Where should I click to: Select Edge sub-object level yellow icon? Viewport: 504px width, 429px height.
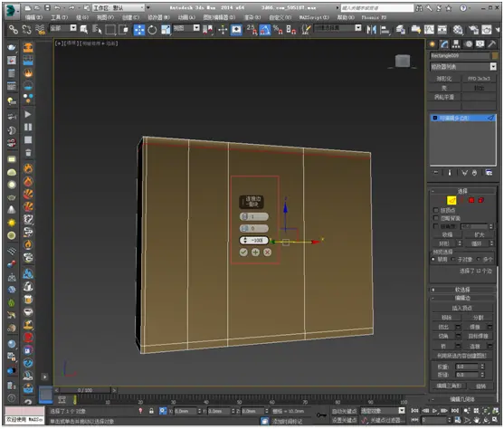452,200
